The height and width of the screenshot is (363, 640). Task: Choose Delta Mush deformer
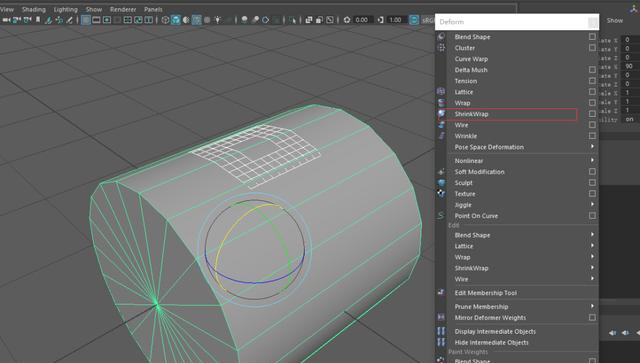[471, 70]
